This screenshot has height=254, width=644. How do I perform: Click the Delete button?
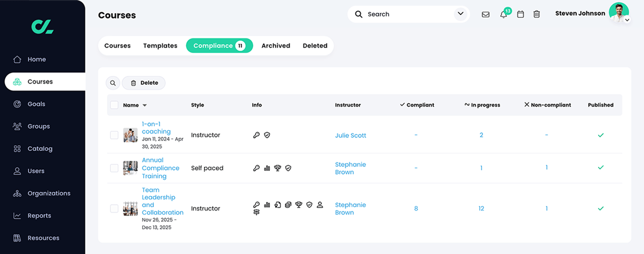(144, 83)
